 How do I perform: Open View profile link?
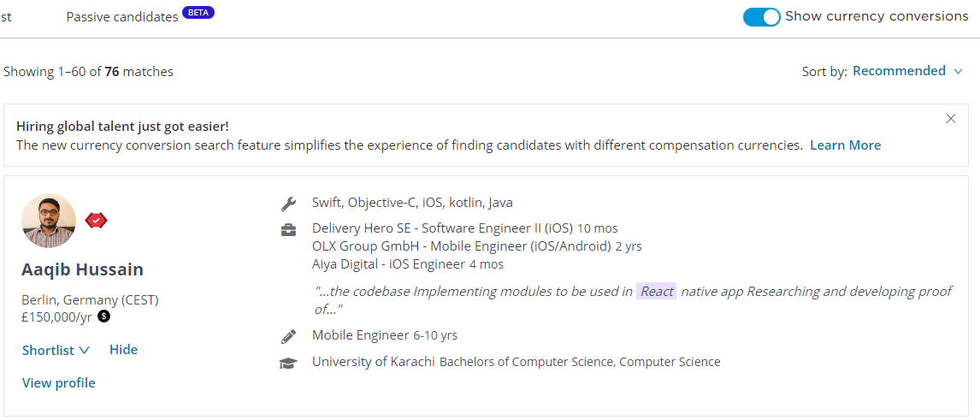coord(59,383)
